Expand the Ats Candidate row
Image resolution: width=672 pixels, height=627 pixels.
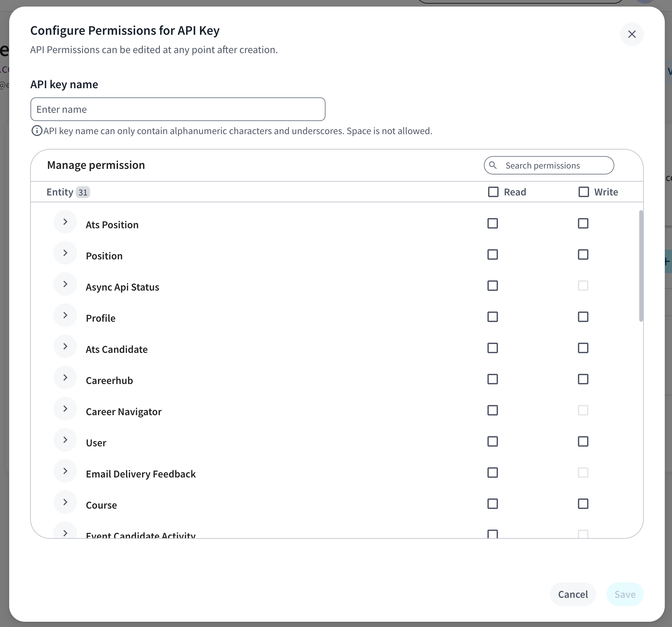pos(65,346)
